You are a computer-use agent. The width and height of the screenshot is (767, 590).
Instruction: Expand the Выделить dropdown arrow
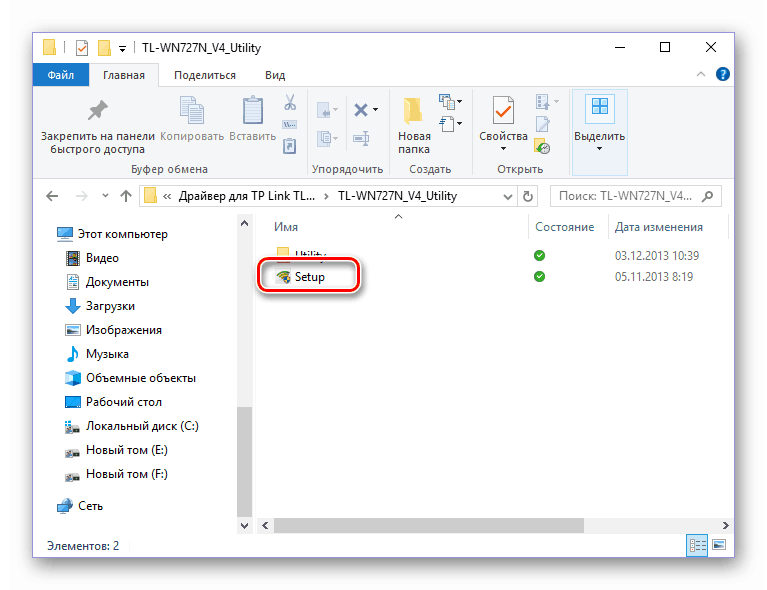pyautogui.click(x=600, y=149)
